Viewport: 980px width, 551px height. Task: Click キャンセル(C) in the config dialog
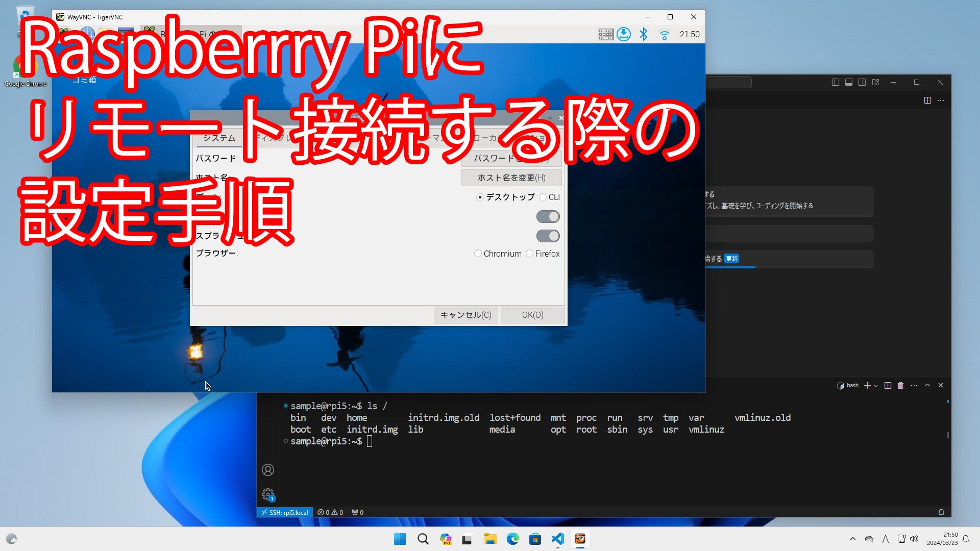point(466,315)
